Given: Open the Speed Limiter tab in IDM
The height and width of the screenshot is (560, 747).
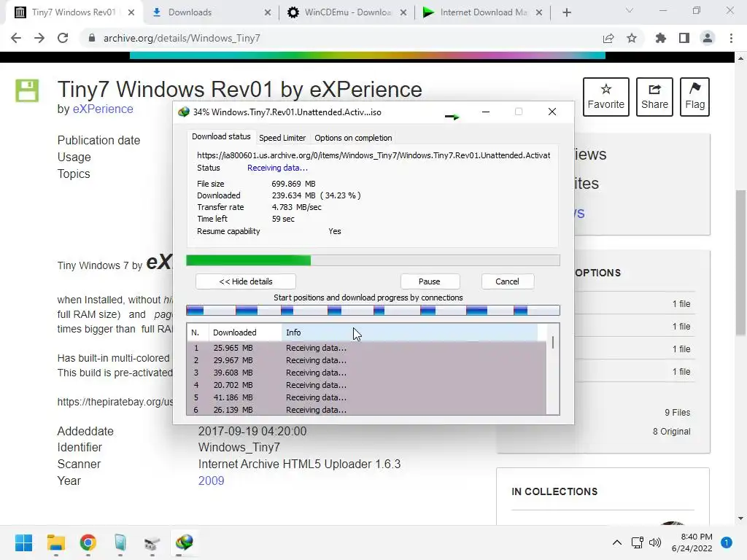Looking at the screenshot, I should 282,138.
